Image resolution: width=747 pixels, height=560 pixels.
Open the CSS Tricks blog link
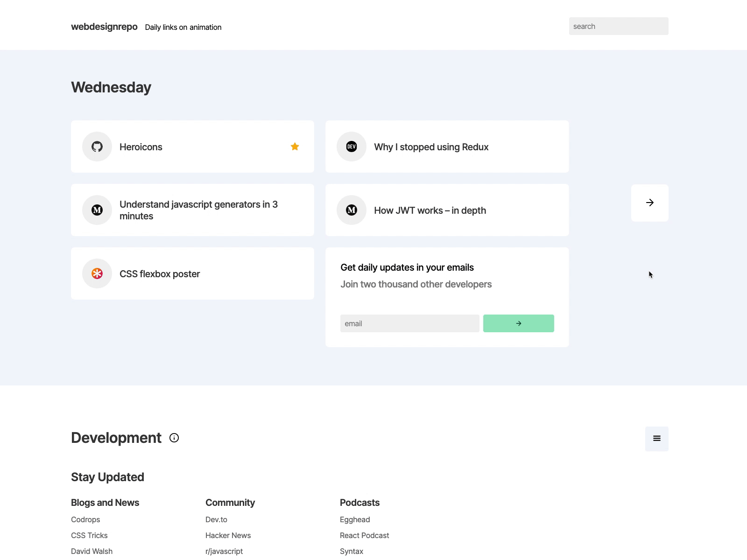pos(89,535)
